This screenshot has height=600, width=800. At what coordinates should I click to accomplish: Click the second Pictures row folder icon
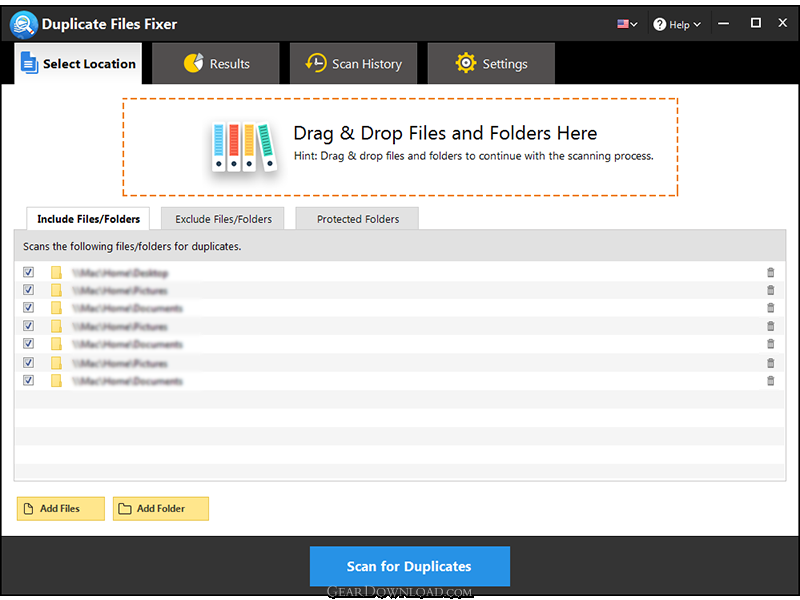[56, 326]
